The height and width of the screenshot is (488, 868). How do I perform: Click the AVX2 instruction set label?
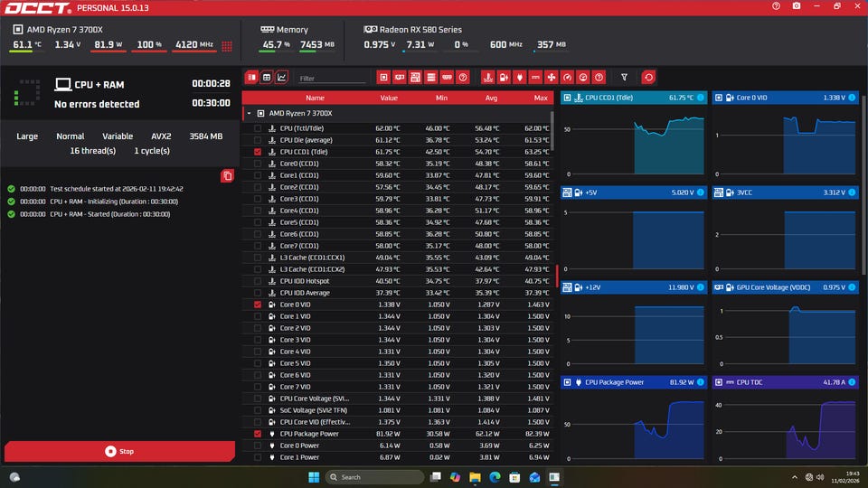click(161, 136)
